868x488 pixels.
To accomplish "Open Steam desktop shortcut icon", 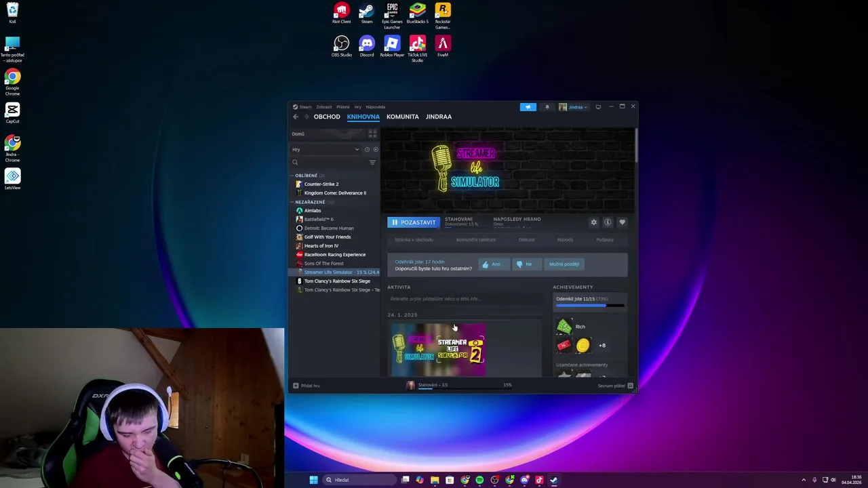I will coord(367,14).
